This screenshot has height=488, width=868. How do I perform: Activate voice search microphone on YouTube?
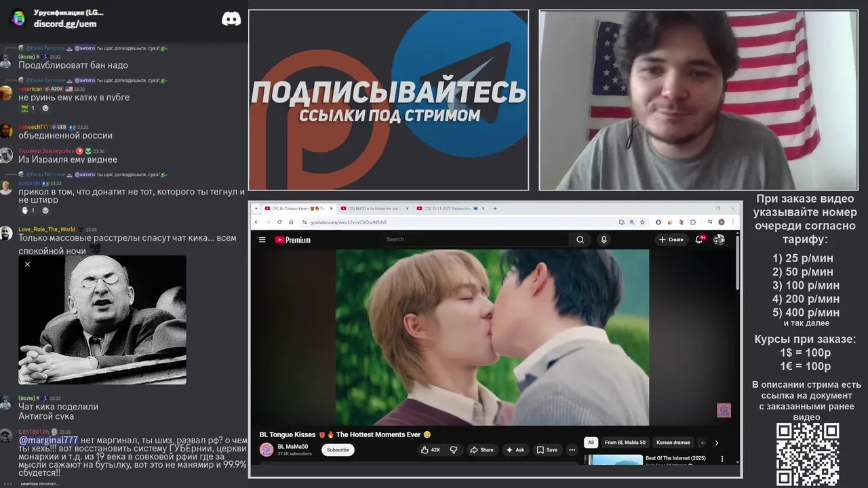coord(604,239)
